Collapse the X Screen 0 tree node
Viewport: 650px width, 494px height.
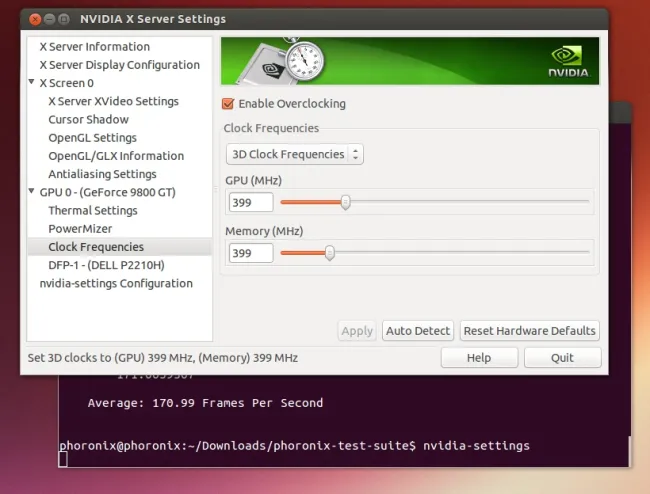click(x=31, y=83)
